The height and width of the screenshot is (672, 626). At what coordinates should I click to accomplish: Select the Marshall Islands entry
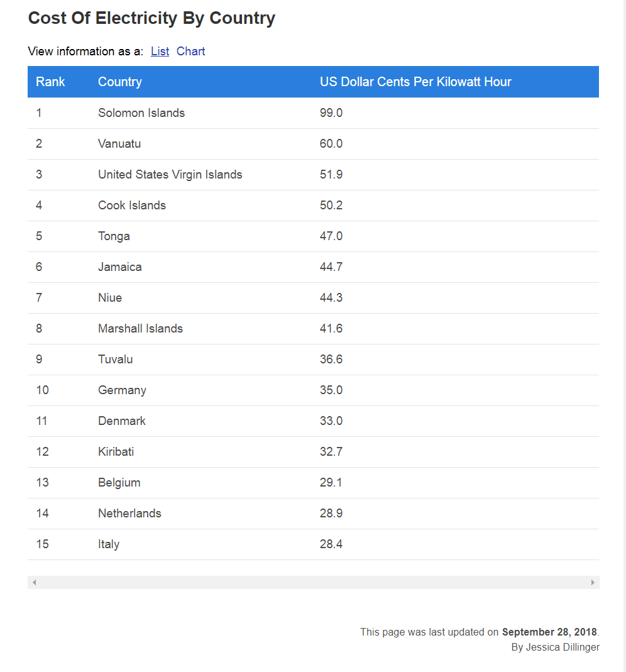coord(141,329)
